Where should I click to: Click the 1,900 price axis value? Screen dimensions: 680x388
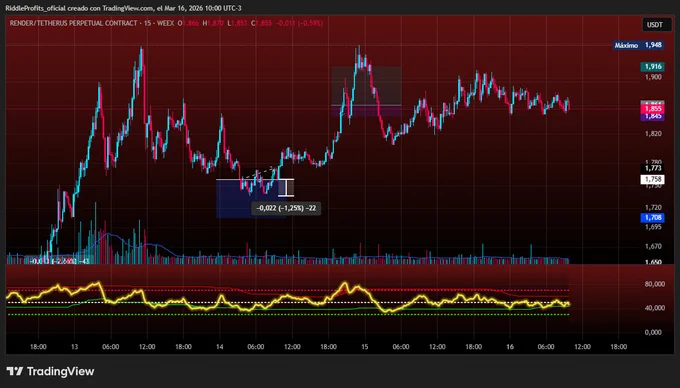[x=653, y=77]
